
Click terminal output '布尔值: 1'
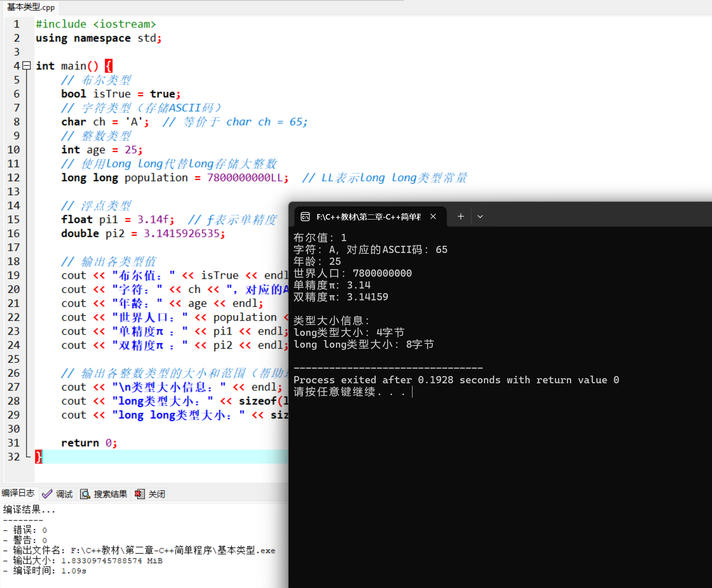pyautogui.click(x=320, y=238)
